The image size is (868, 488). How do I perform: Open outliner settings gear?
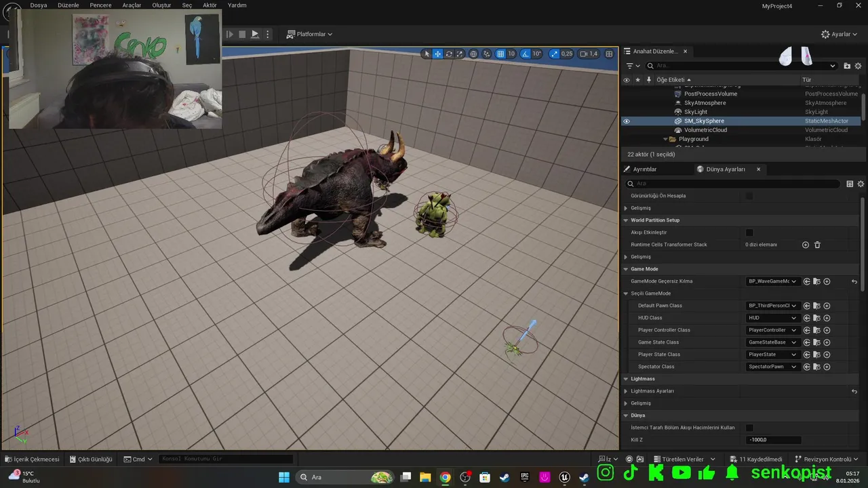[859, 66]
